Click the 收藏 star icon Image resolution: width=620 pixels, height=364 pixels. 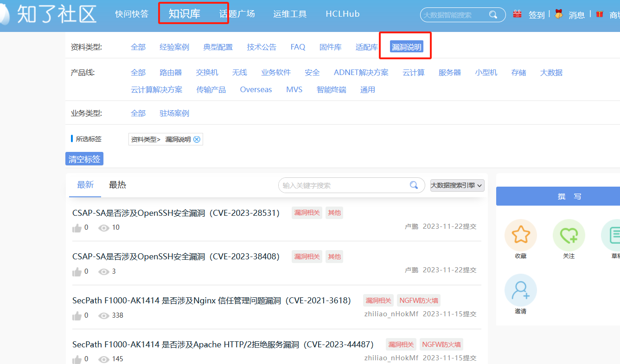point(521,235)
